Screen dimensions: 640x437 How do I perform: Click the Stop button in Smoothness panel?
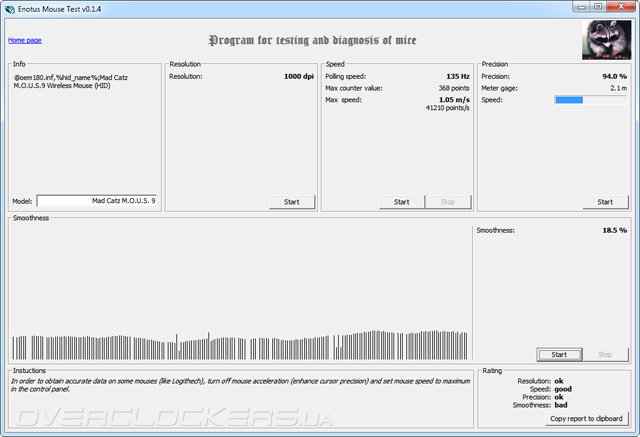click(605, 355)
